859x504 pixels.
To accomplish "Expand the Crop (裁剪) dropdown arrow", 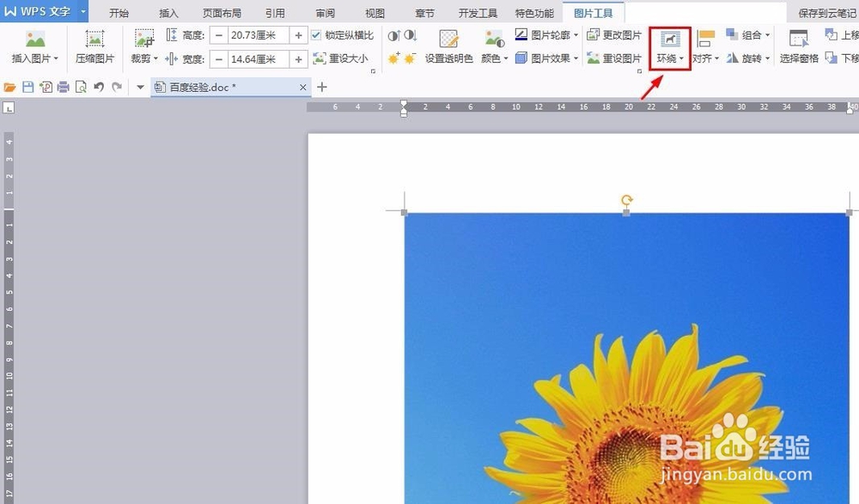I will 155,58.
